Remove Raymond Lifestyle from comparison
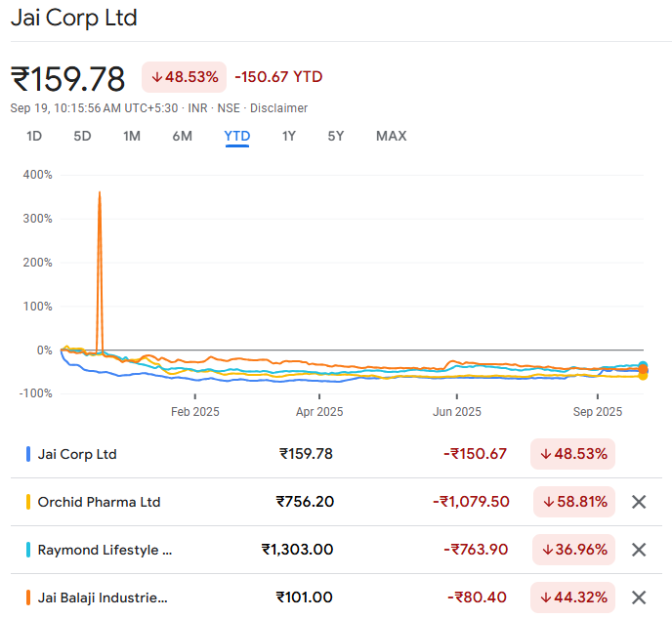This screenshot has height=618, width=672. [x=639, y=550]
